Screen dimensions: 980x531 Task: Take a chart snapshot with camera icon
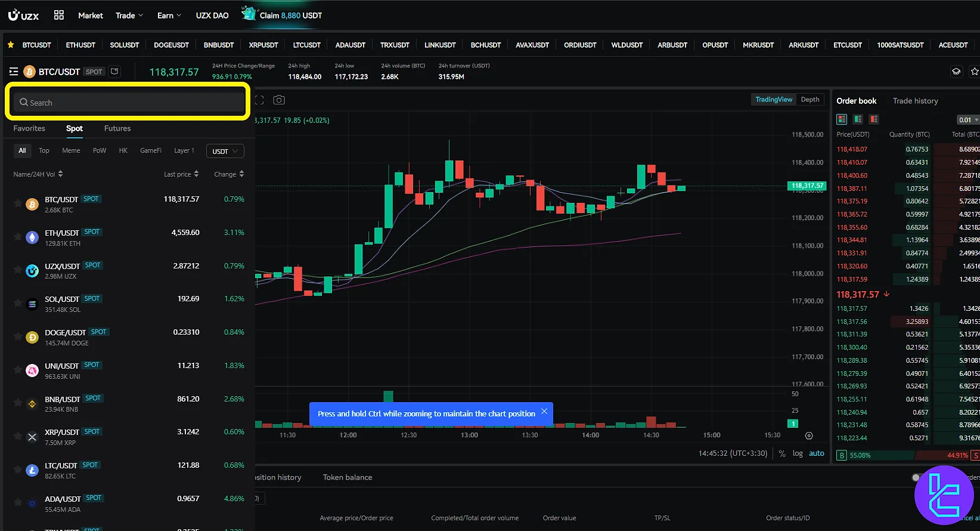[x=279, y=100]
